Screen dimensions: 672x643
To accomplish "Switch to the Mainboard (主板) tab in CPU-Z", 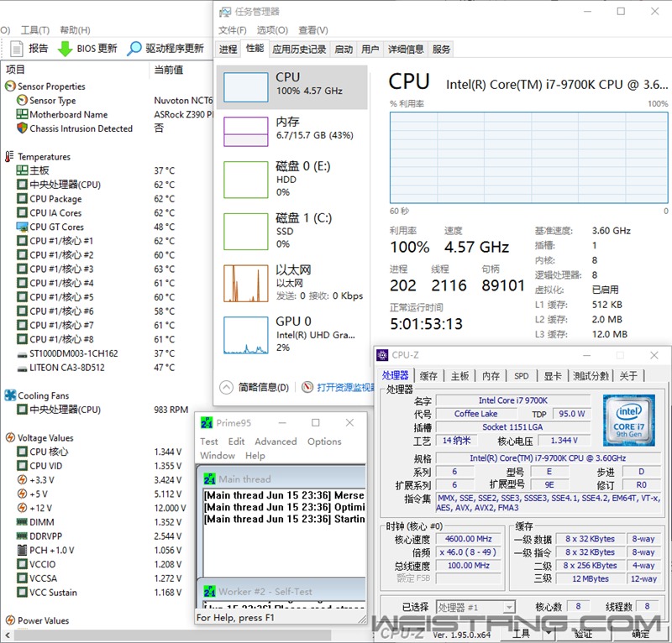I will 459,376.
